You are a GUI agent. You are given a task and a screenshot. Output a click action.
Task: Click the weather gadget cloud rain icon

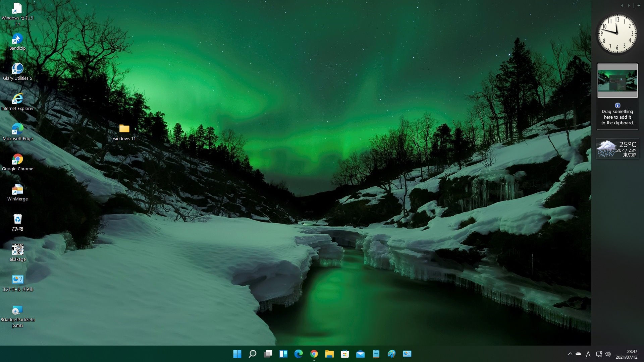606,149
